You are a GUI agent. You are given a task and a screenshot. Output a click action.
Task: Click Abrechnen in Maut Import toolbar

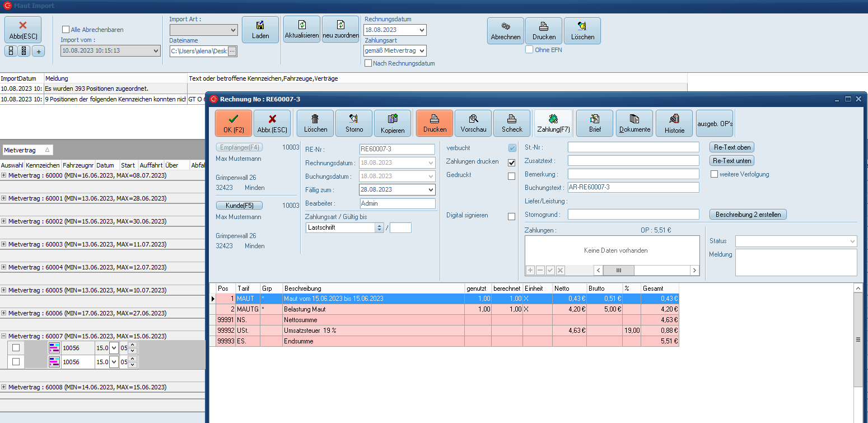[x=505, y=31]
